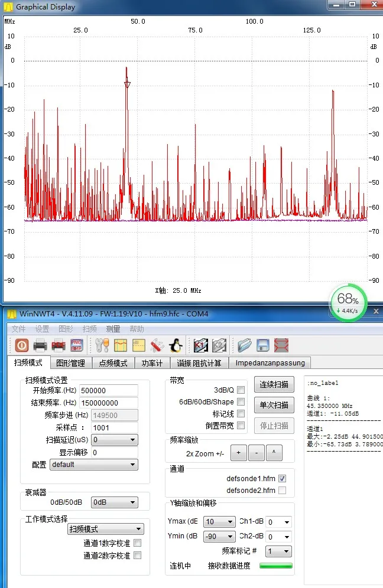
Task: Toggle the 倒置带宽 inverted bandwidth checkbox
Action: pyautogui.click(x=241, y=426)
